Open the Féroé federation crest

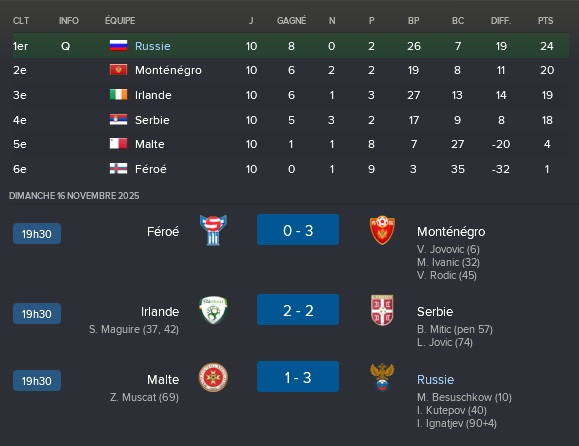(x=213, y=230)
